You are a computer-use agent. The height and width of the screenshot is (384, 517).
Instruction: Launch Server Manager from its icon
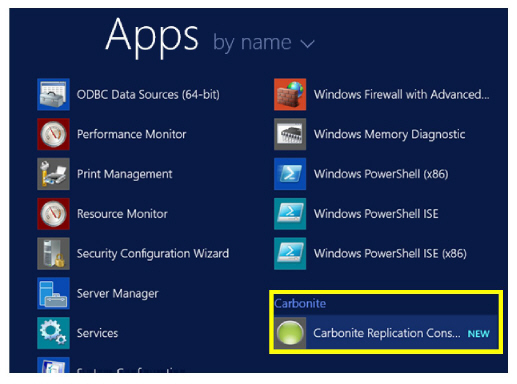(x=53, y=293)
